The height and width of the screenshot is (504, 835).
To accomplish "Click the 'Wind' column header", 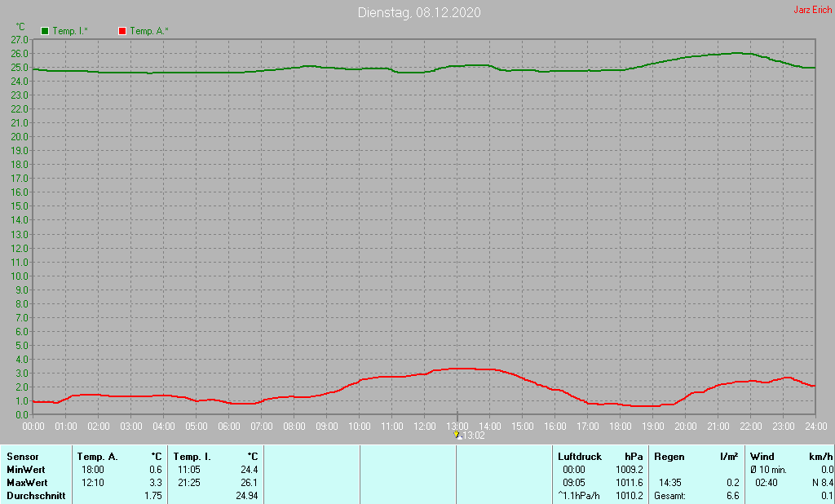I will [762, 457].
